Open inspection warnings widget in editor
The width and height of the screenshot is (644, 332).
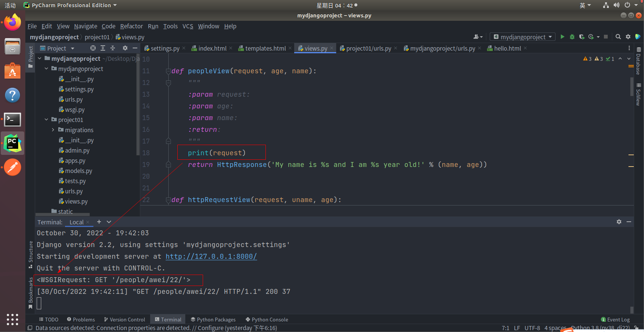pos(598,59)
